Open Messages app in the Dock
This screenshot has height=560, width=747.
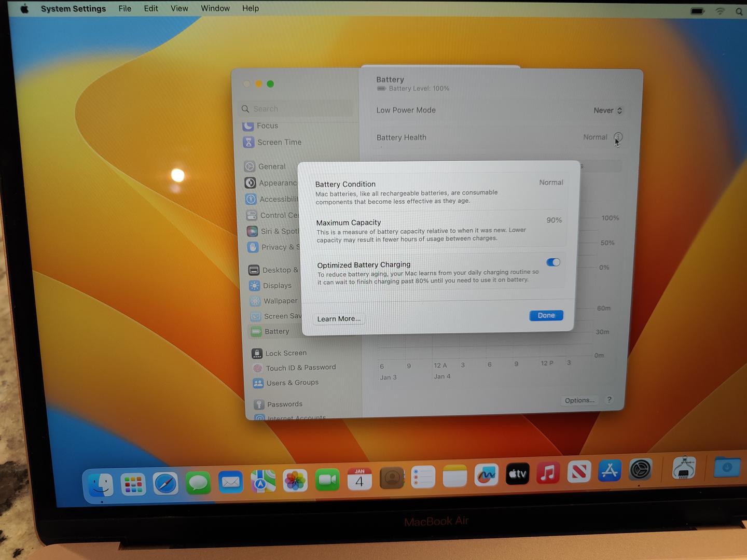[198, 483]
